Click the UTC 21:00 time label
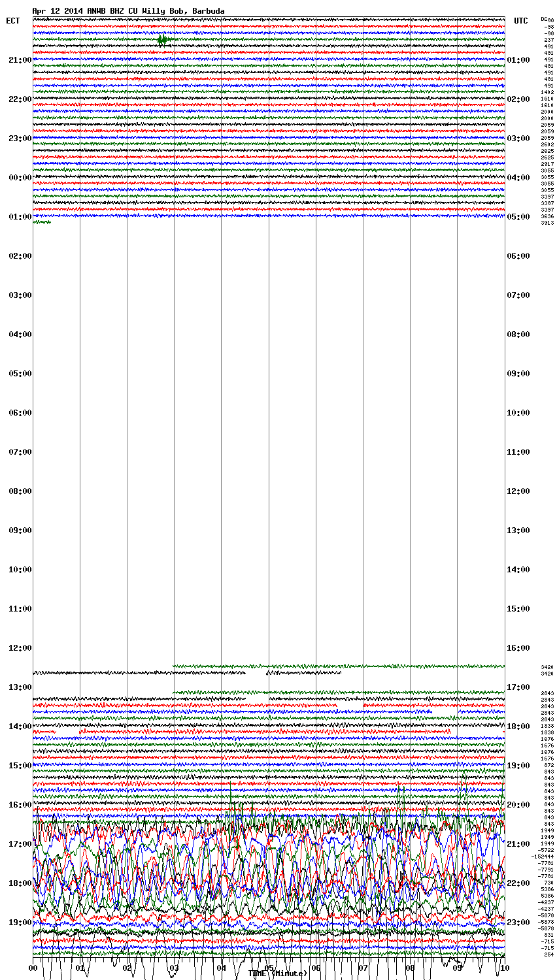This screenshot has width=557, height=980. tap(518, 844)
